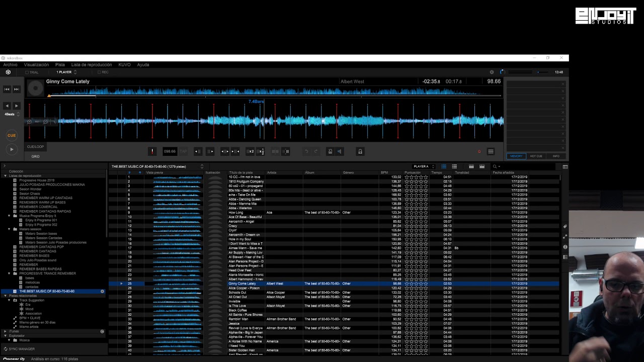
Task: Click the red Q quantize indicator
Action: pyautogui.click(x=479, y=152)
